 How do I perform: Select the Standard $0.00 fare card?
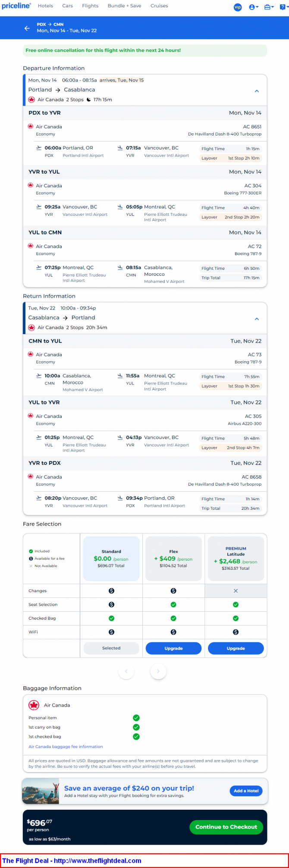tap(111, 559)
